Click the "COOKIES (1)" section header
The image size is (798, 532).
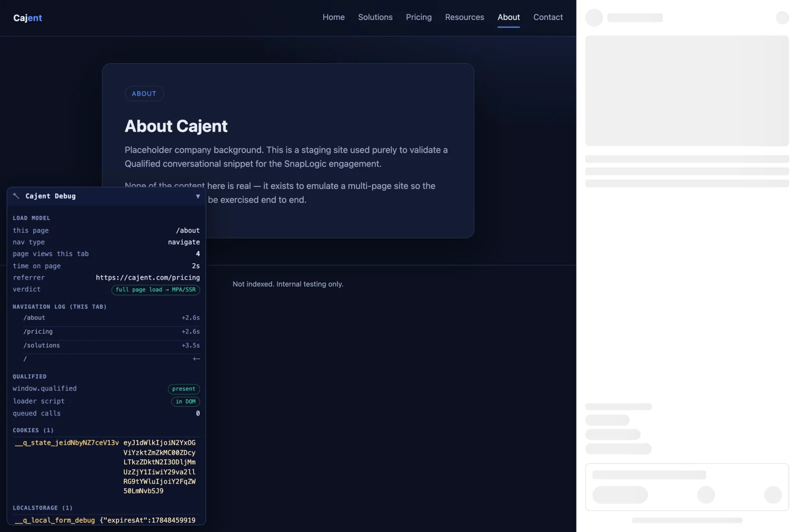tap(33, 430)
